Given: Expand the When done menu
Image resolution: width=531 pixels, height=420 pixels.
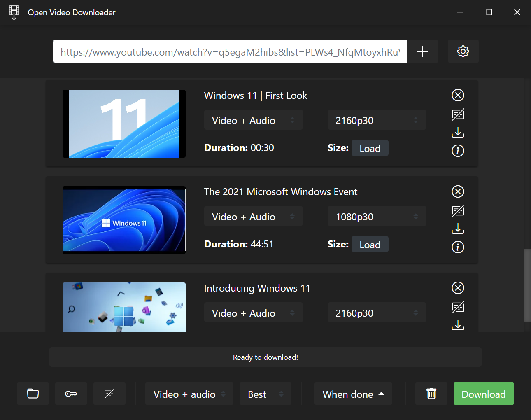Looking at the screenshot, I should [x=353, y=394].
